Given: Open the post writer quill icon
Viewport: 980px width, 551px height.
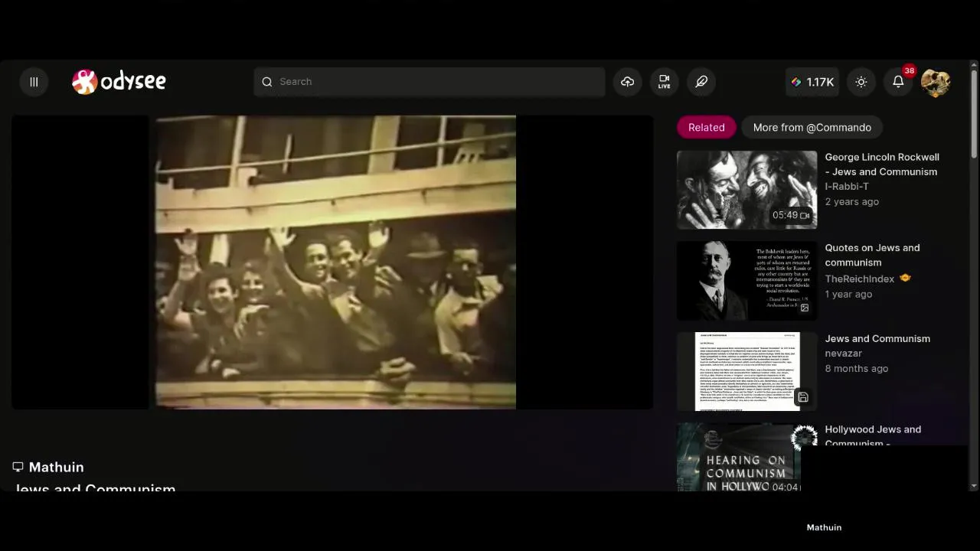Looking at the screenshot, I should click(x=701, y=82).
